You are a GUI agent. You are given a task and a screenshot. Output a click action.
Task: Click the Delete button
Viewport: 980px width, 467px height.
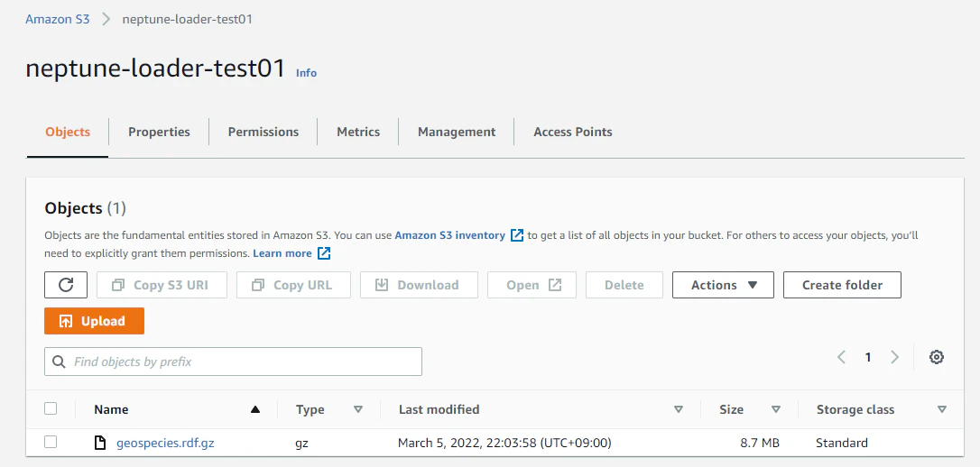click(624, 285)
